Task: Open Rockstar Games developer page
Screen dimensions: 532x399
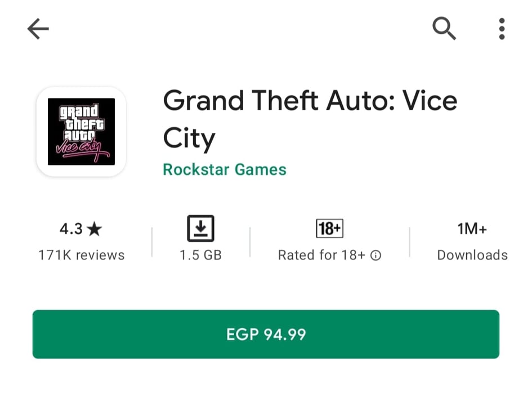Action: click(225, 169)
